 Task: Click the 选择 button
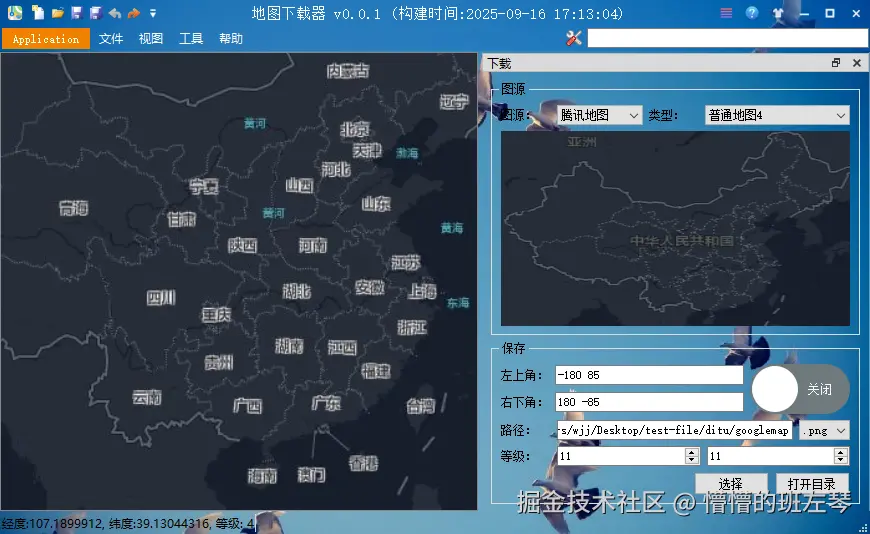click(x=731, y=483)
